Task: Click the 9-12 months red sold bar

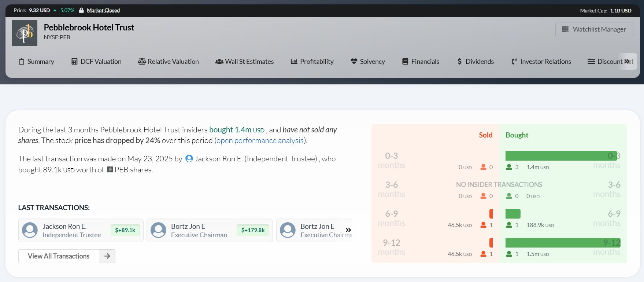Action: (491, 243)
